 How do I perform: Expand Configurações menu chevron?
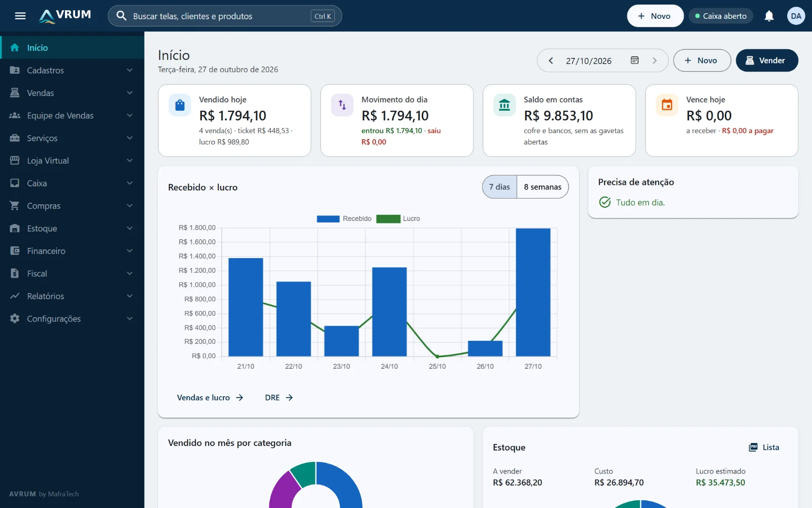pos(130,319)
